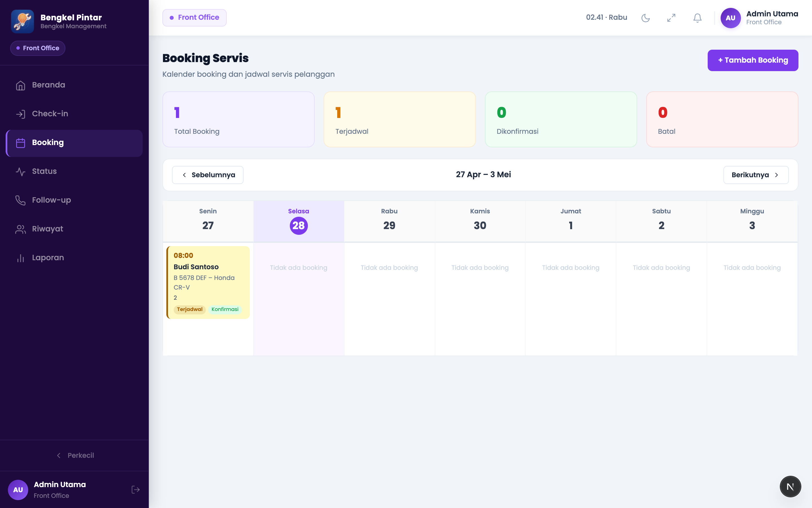This screenshot has width=812, height=508.
Task: Click the Riwayat people icon
Action: tap(21, 229)
